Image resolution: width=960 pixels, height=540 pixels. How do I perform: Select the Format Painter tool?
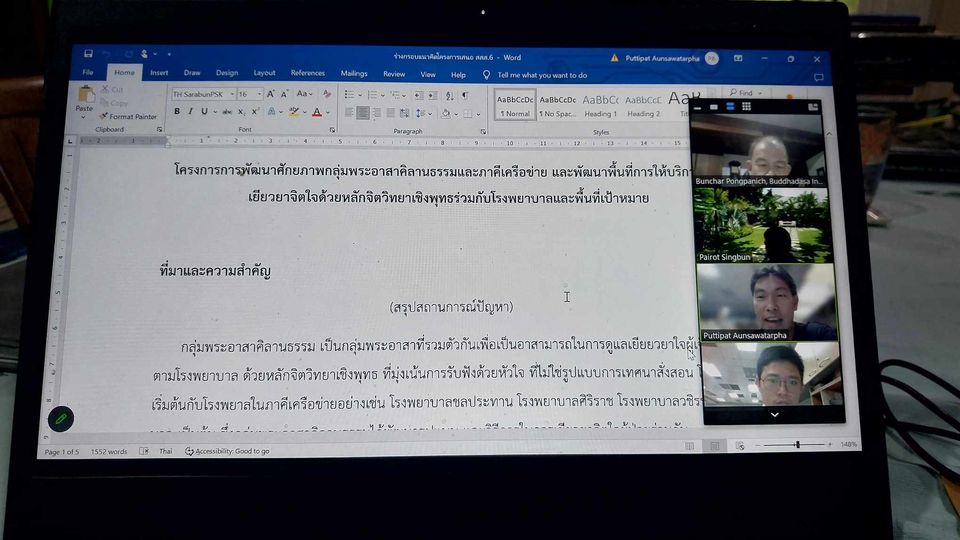point(132,117)
